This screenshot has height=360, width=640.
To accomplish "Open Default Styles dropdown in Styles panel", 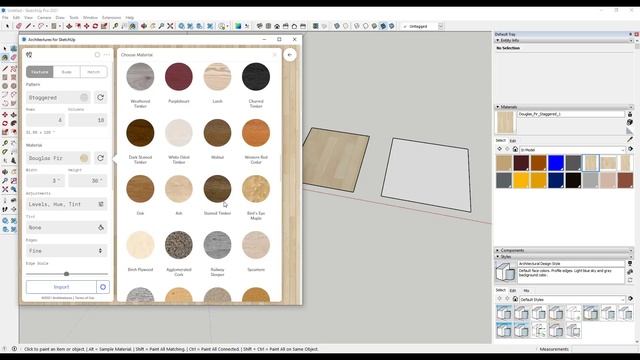I will pos(572,300).
